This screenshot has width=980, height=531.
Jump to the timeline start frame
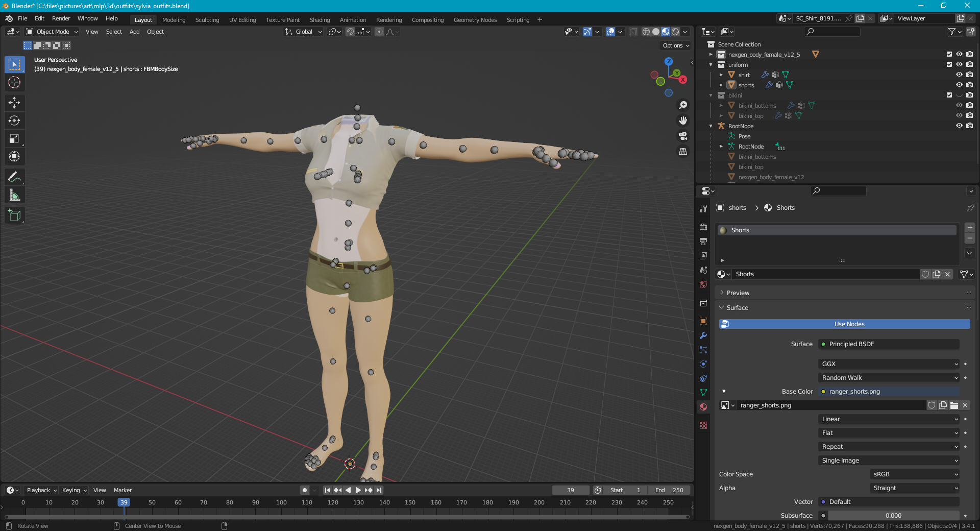(x=327, y=490)
